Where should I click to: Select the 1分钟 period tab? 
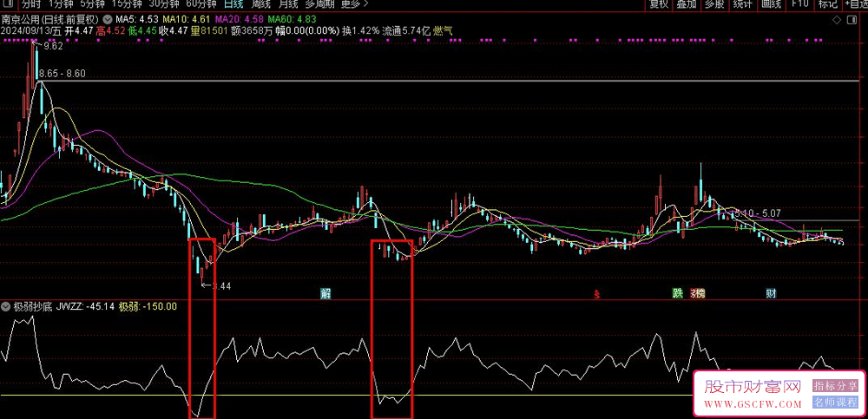61,3
